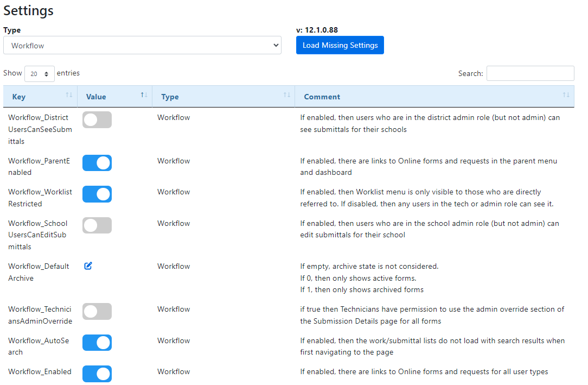Disable the Workflow_AutoSearch toggle
Image resolution: width=588 pixels, height=385 pixels.
(97, 343)
